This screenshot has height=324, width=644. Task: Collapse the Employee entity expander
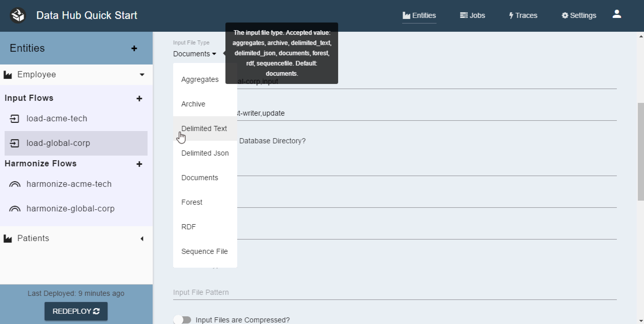(142, 74)
